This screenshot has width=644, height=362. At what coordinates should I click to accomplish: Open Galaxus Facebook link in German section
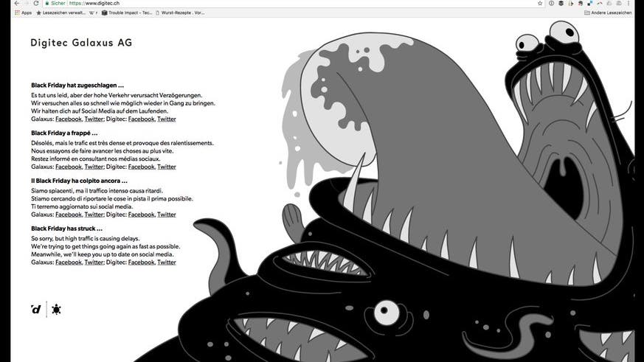[x=69, y=119]
